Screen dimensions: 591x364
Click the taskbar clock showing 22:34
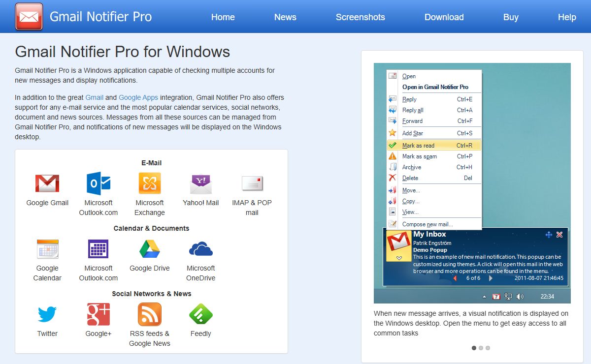coord(547,297)
